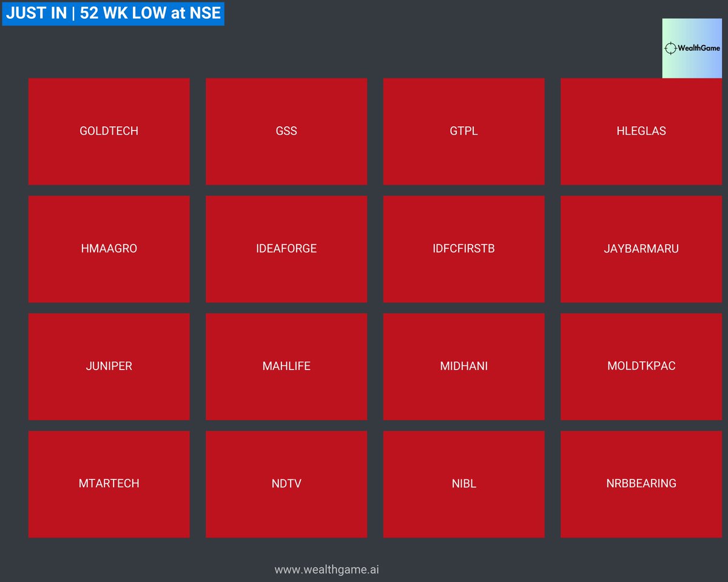Select the GSS stock tile
728x582 pixels.
[286, 131]
